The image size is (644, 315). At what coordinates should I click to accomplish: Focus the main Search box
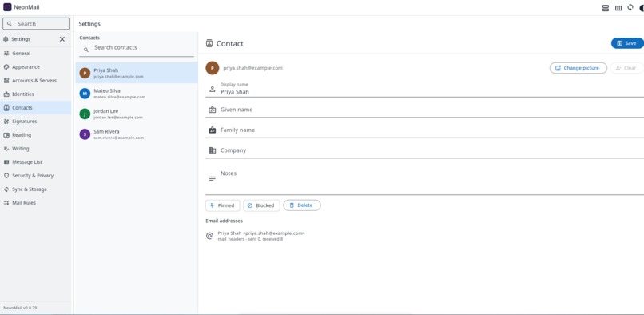pos(36,24)
